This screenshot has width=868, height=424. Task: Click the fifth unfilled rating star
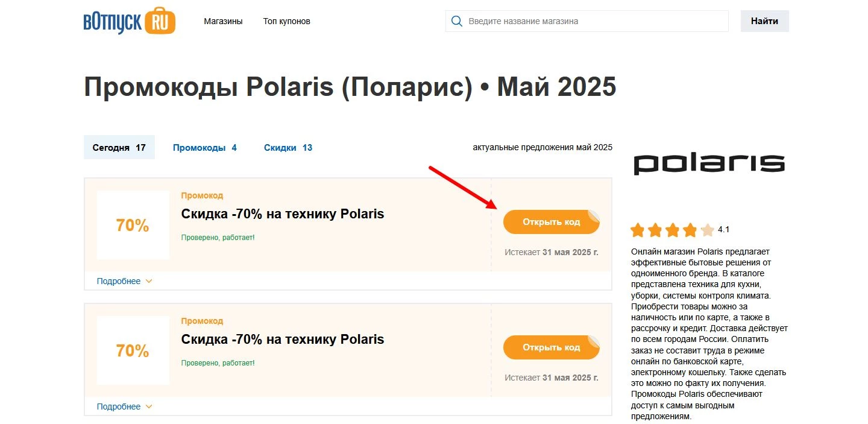point(706,230)
